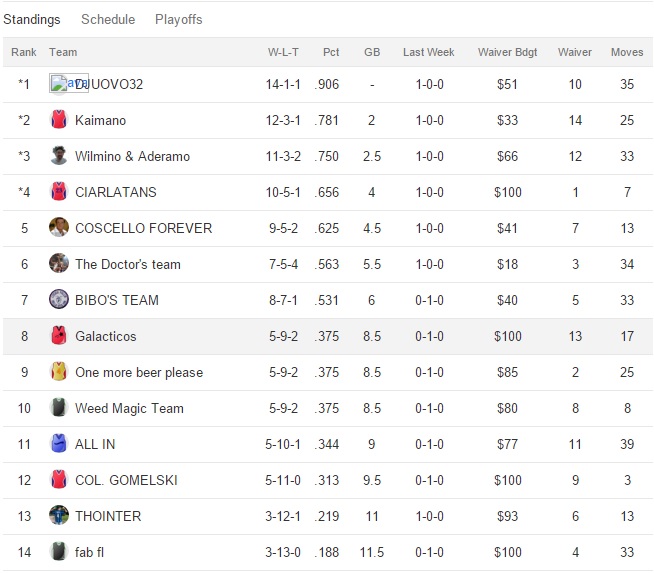Select the Standings tab
The image size is (654, 573).
[x=32, y=20]
